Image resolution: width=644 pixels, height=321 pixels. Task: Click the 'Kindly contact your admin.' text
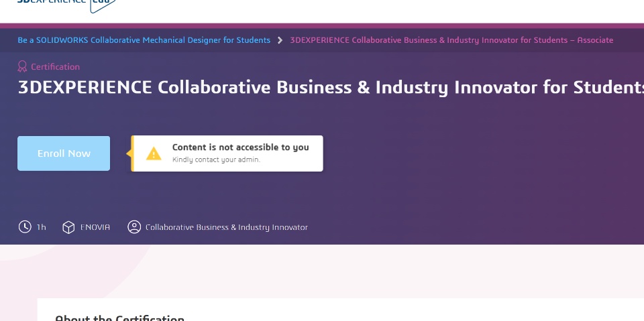click(x=216, y=159)
